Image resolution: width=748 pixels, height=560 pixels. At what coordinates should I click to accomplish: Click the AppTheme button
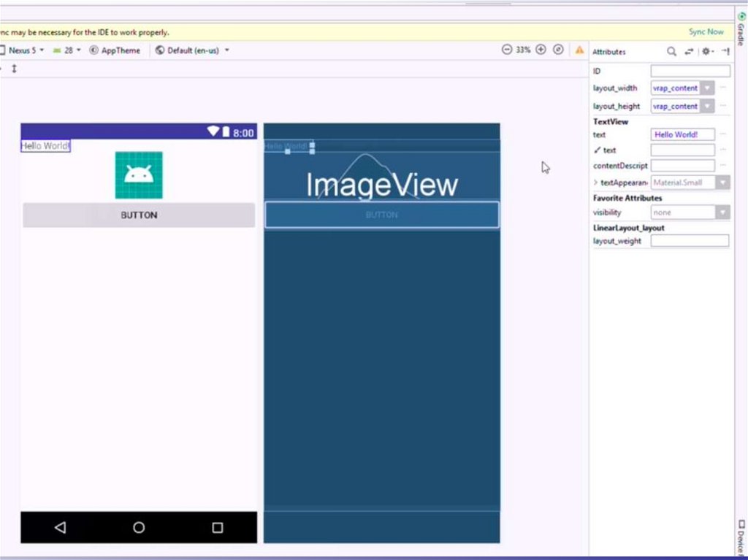(x=115, y=50)
